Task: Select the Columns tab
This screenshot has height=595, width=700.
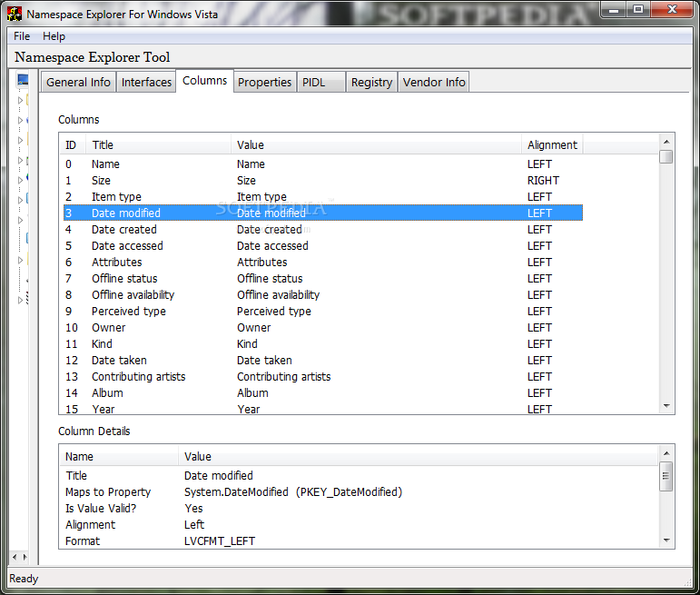Action: pyautogui.click(x=205, y=81)
